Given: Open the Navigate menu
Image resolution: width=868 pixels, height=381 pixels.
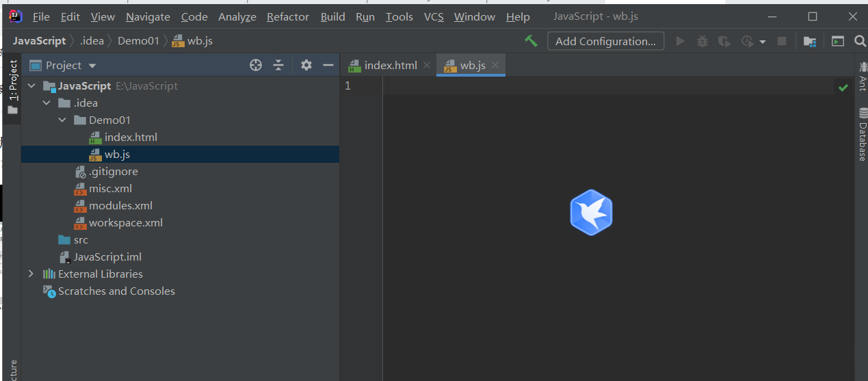Looking at the screenshot, I should click(x=148, y=16).
